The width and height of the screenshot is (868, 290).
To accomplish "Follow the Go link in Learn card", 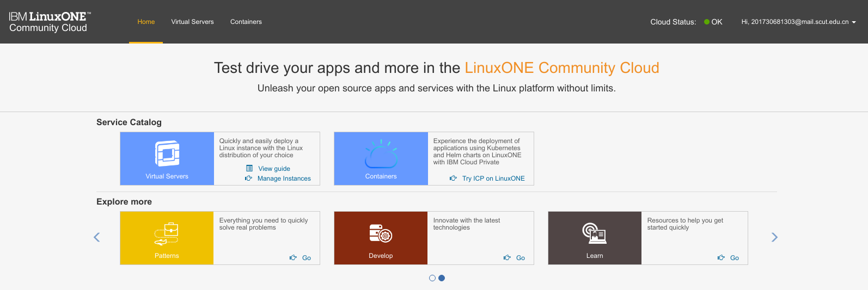I will (x=735, y=258).
